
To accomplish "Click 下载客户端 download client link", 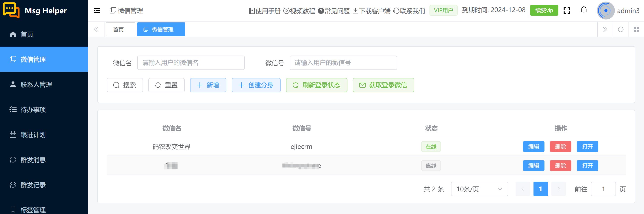I will pos(371,11).
